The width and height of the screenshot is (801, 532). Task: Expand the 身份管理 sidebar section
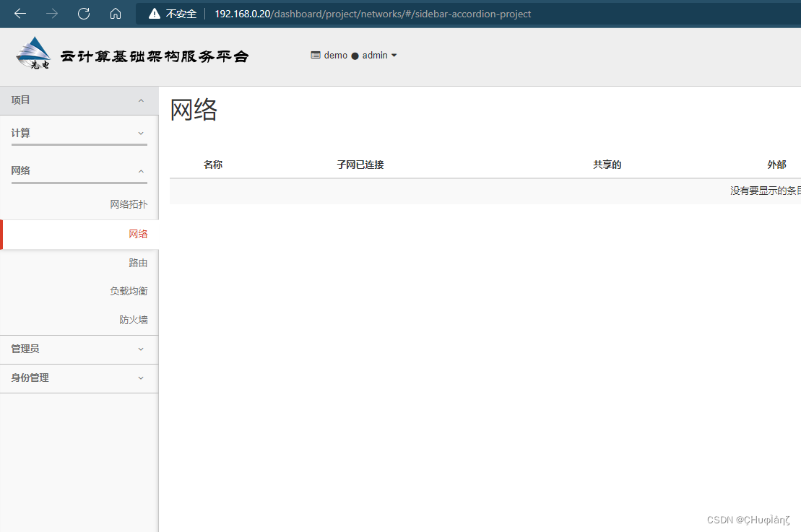pos(79,378)
